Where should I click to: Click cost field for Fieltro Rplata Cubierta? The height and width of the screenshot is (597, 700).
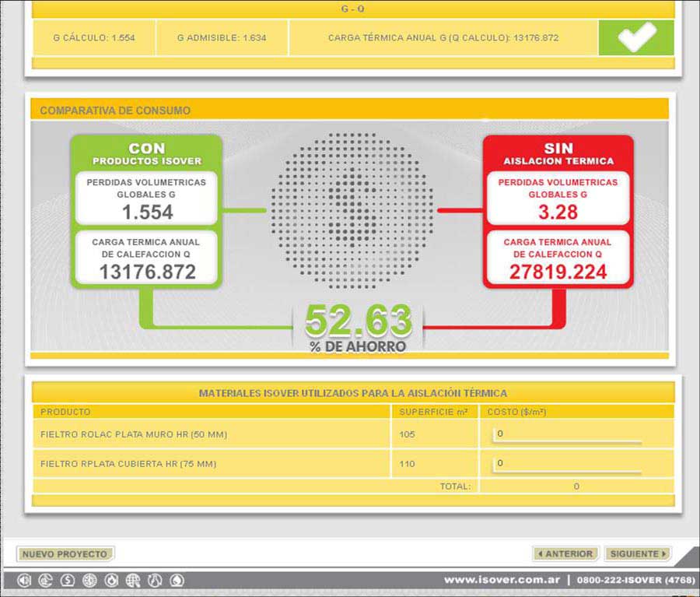tap(566, 464)
